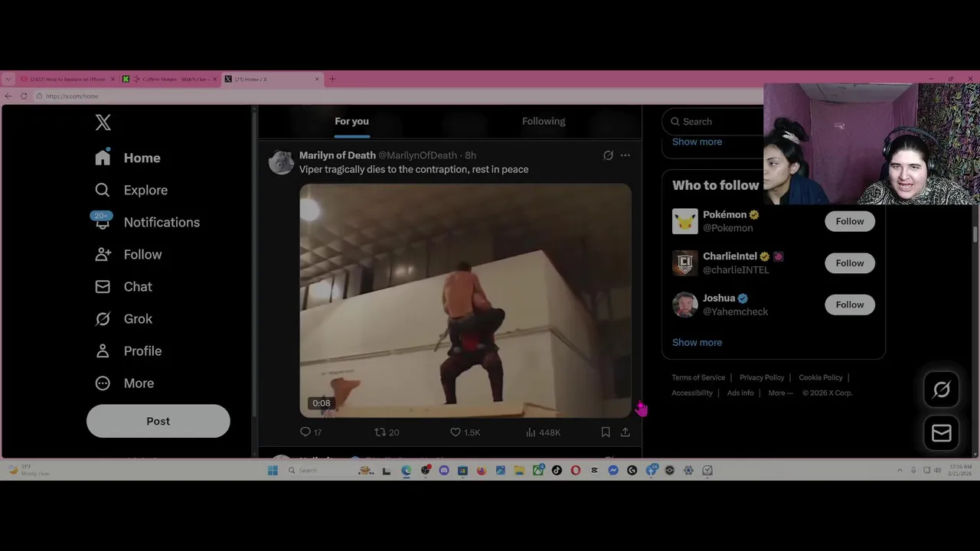
Task: Open the TikTok icon in the taskbar
Action: click(557, 471)
